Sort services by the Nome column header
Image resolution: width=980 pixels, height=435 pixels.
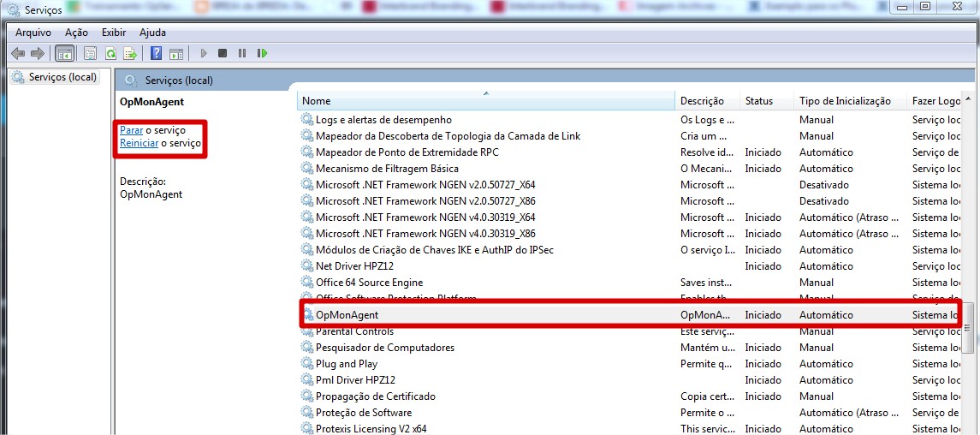click(485, 101)
